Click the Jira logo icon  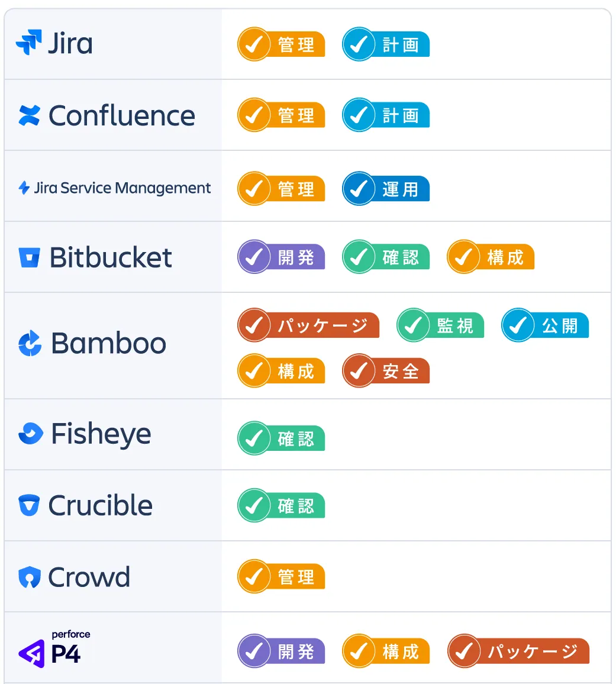point(29,43)
